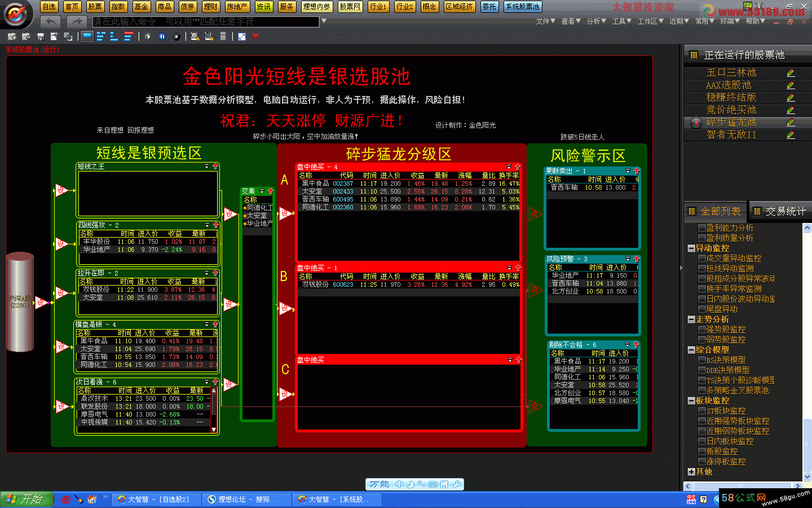Check the 新股监控 checkbox
Image resolution: width=812 pixels, height=508 pixels.
[702, 452]
